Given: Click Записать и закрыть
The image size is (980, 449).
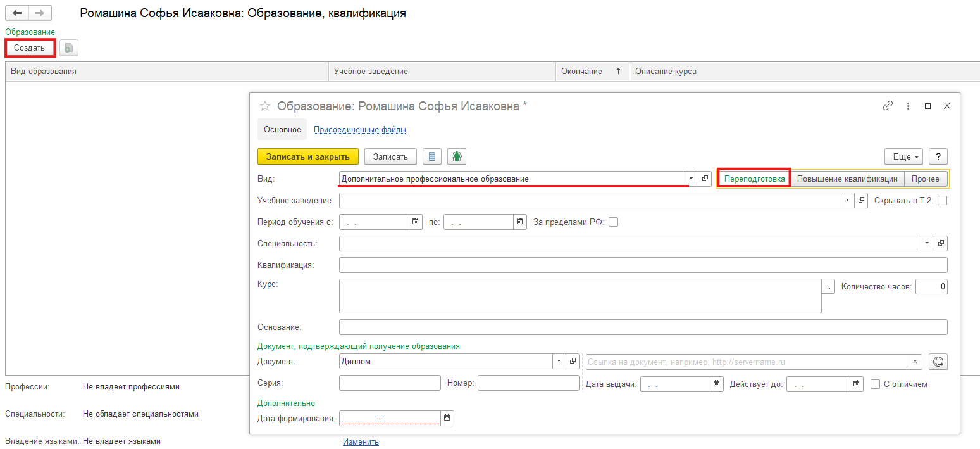Looking at the screenshot, I should (308, 156).
